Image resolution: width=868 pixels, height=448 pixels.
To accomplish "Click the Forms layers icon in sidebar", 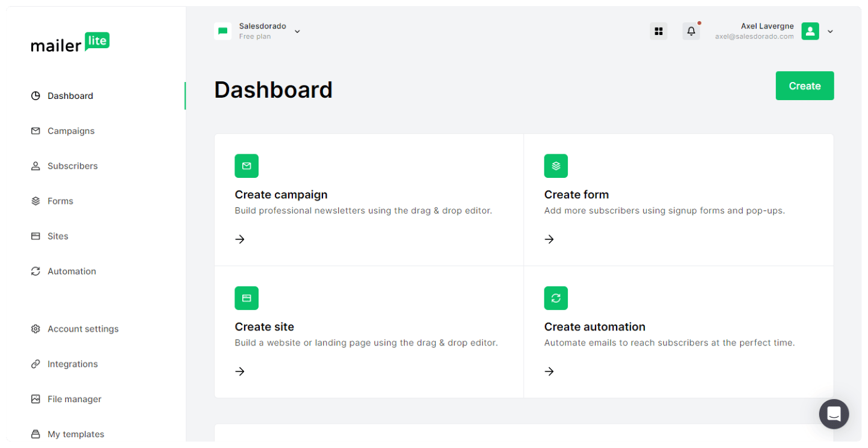I will pyautogui.click(x=36, y=201).
